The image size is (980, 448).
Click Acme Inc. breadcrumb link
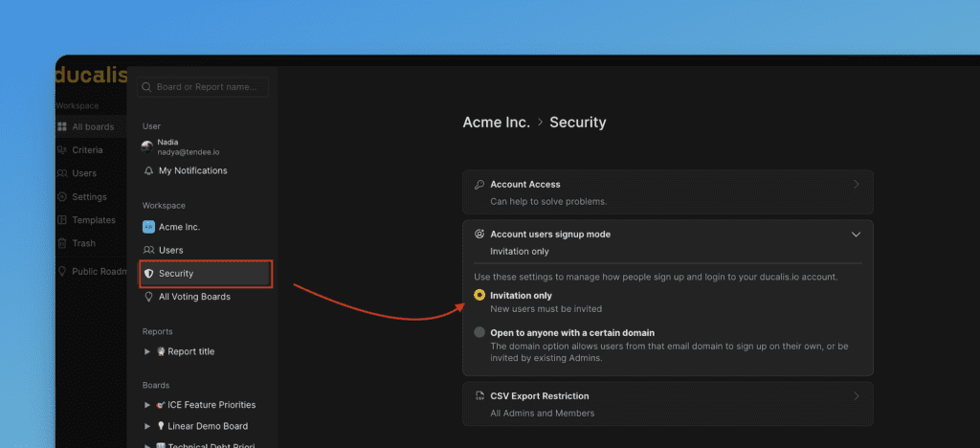[x=496, y=123]
